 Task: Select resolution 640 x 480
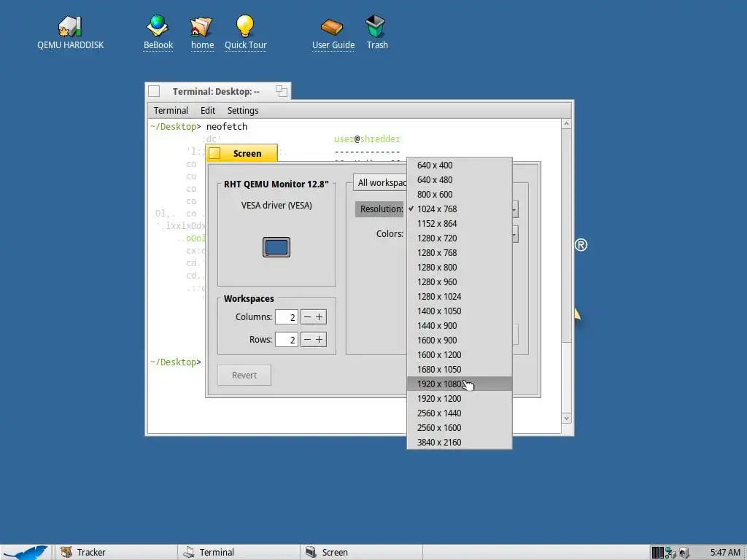point(460,180)
